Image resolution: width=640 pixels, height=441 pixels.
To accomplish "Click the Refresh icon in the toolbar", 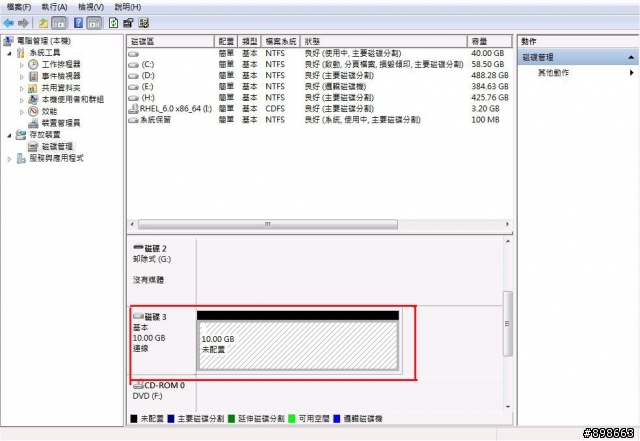I will (x=113, y=23).
